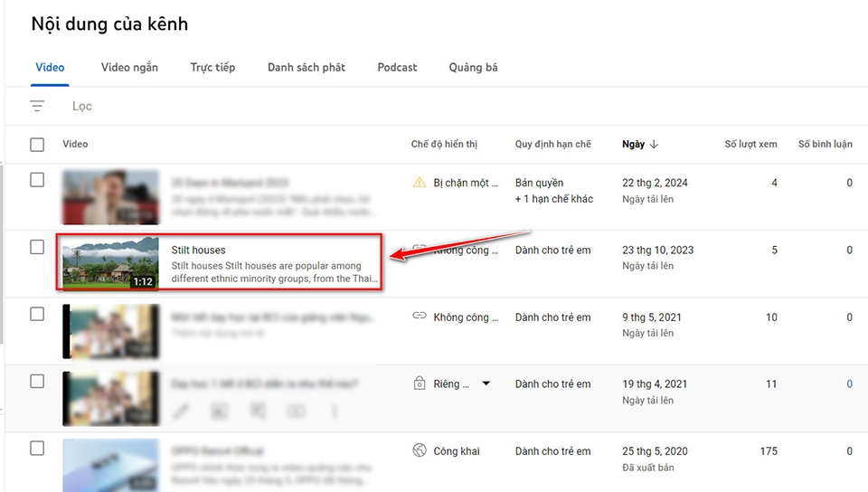Click the Đã xuất bản status text
Image resolution: width=868 pixels, height=492 pixels.
[x=648, y=468]
